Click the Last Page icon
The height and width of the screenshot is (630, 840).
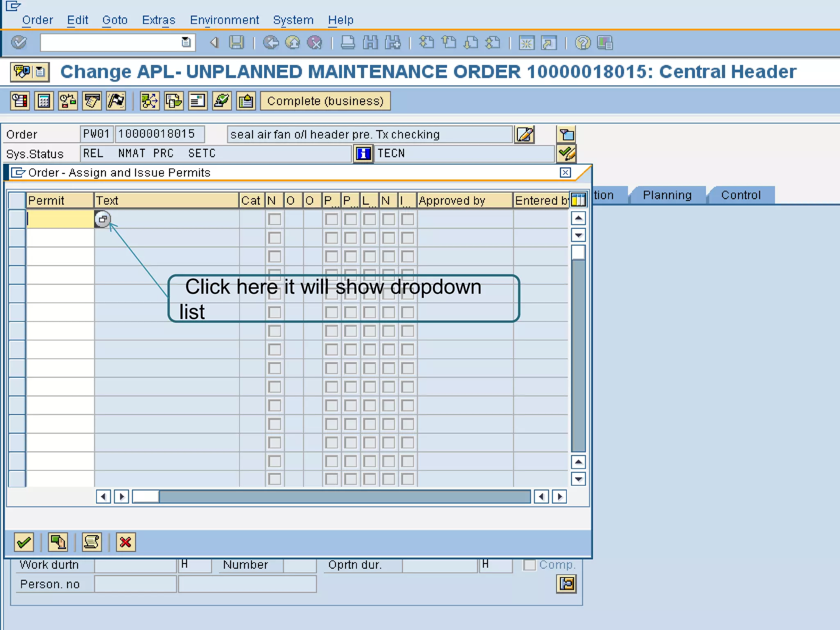coord(493,42)
